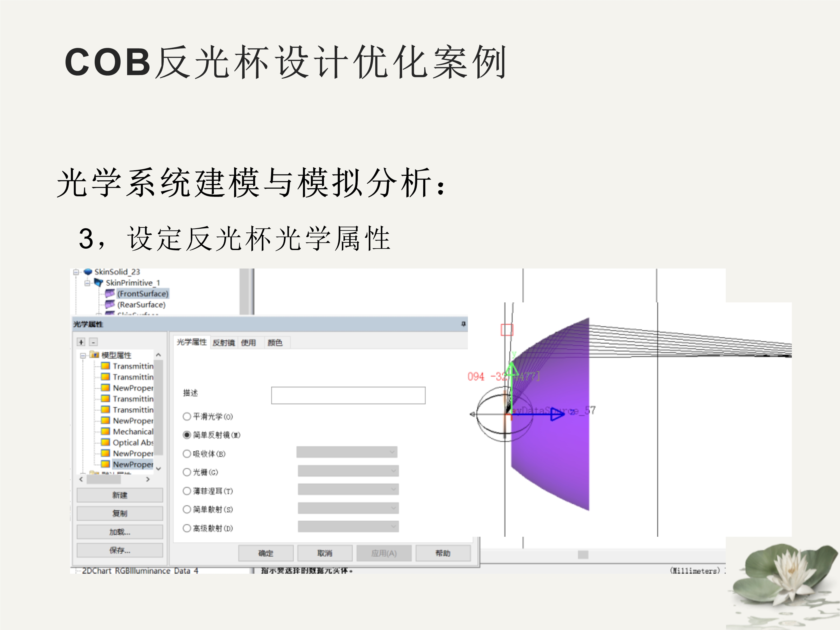Image resolution: width=840 pixels, height=630 pixels.
Task: Enable the 高级散射(D) radio option
Action: point(186,528)
